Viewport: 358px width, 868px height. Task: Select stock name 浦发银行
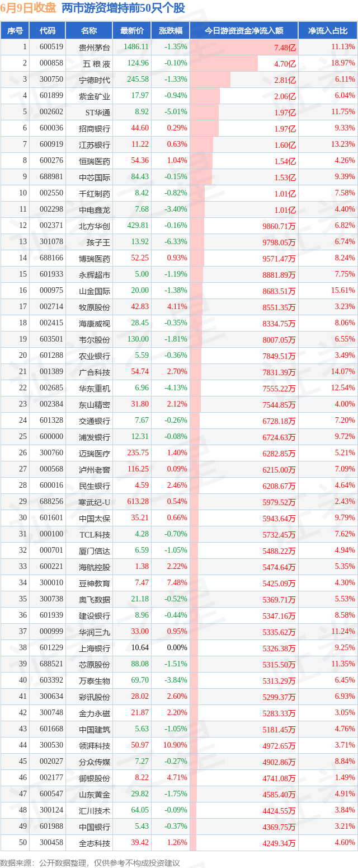pyautogui.click(x=95, y=437)
